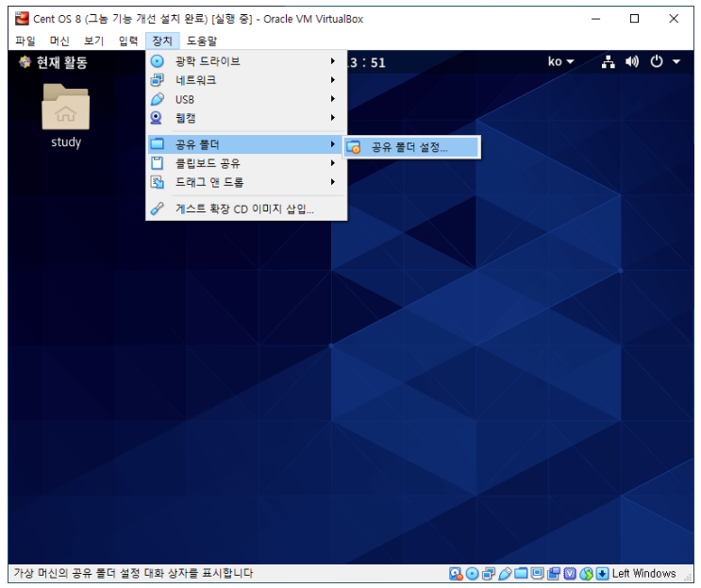The width and height of the screenshot is (701, 588).
Task: Click the volume speaker icon in top bar
Action: point(632,61)
